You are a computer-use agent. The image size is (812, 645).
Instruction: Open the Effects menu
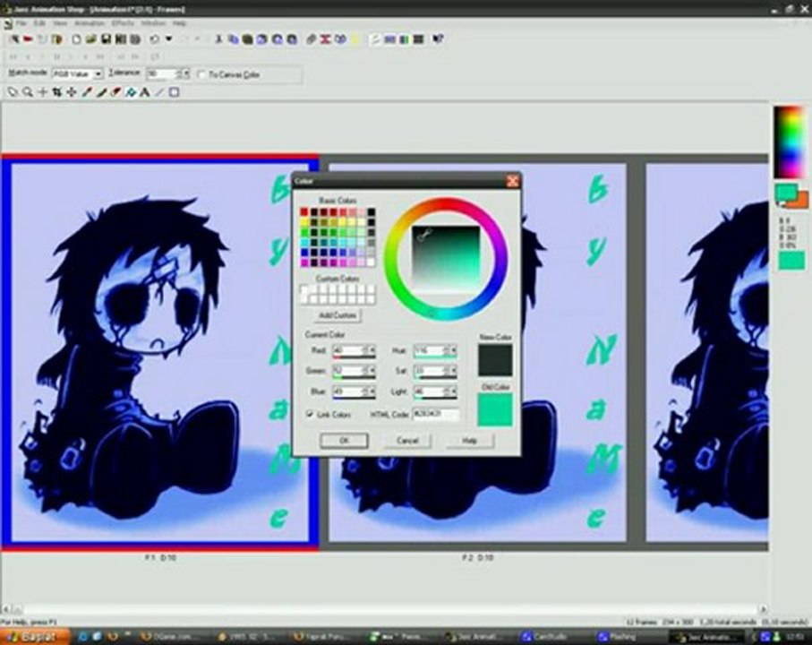pos(123,23)
